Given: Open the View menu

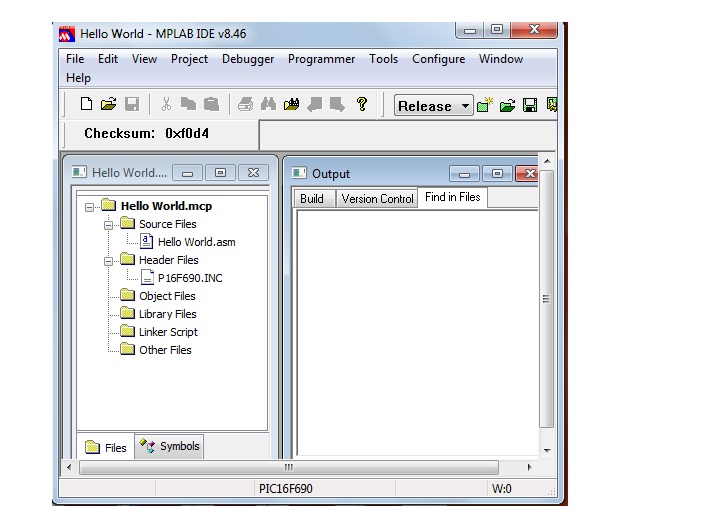Looking at the screenshot, I should click(x=144, y=59).
